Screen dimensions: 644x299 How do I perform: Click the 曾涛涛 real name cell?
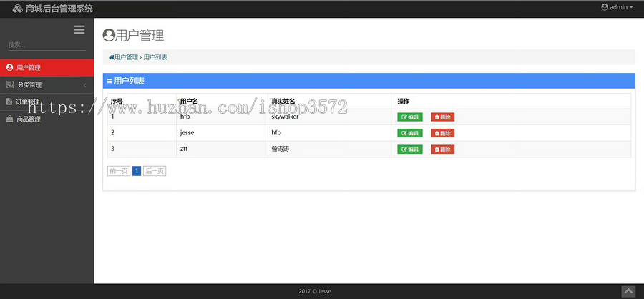pyautogui.click(x=331, y=149)
